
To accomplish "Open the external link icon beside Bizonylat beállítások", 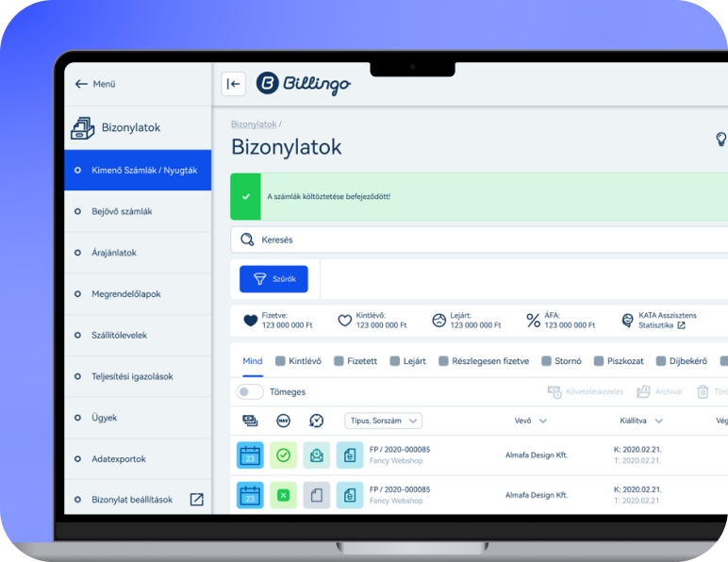I will pos(196,500).
